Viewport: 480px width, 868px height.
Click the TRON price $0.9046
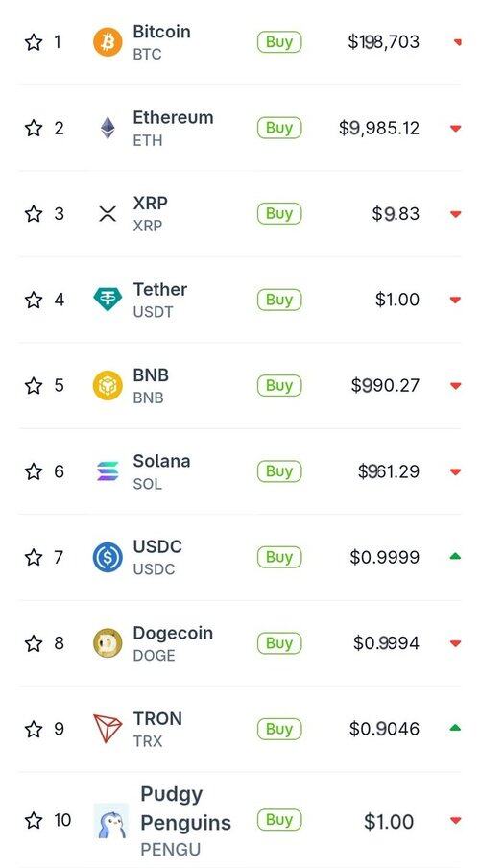click(x=384, y=729)
